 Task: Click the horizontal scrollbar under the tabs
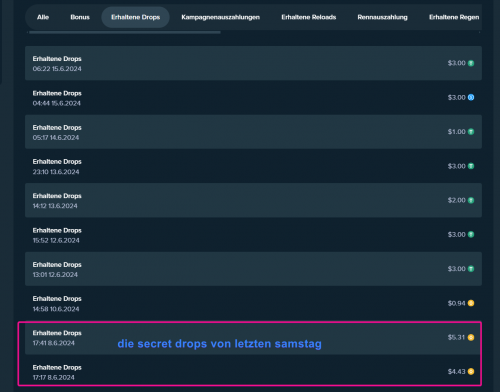pyautogui.click(x=125, y=32)
